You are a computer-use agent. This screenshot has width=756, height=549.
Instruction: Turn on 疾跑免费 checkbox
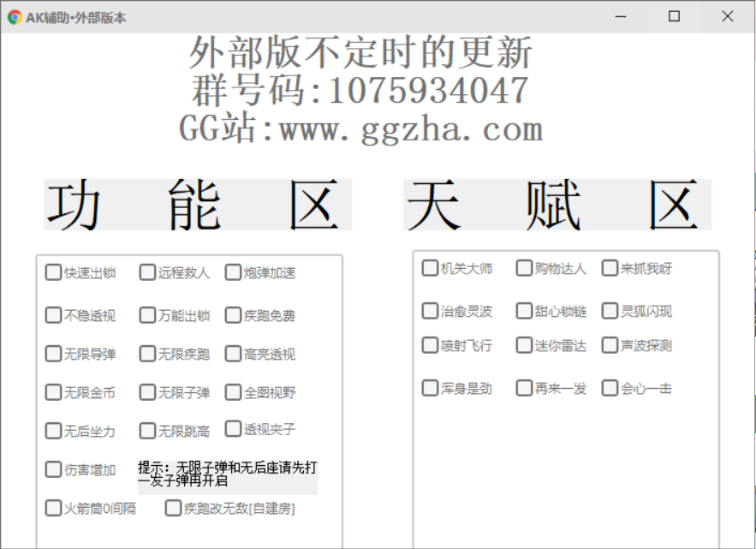pos(233,315)
